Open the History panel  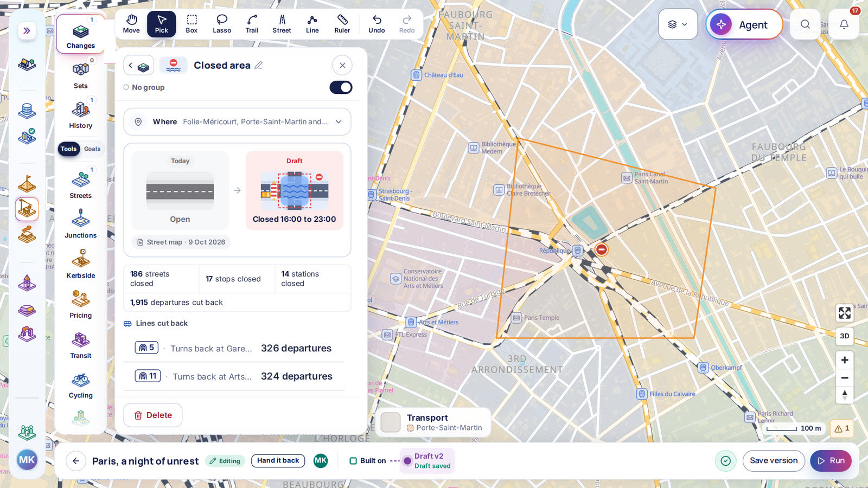point(81,114)
